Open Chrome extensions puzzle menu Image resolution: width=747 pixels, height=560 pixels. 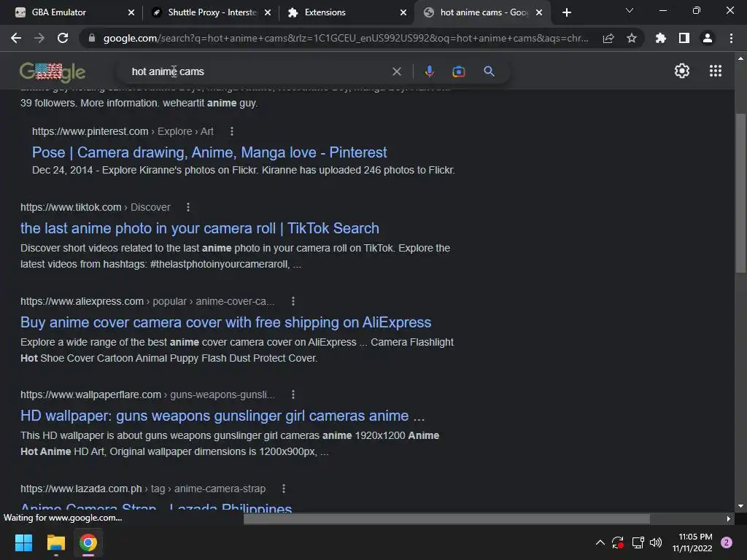[x=661, y=38]
